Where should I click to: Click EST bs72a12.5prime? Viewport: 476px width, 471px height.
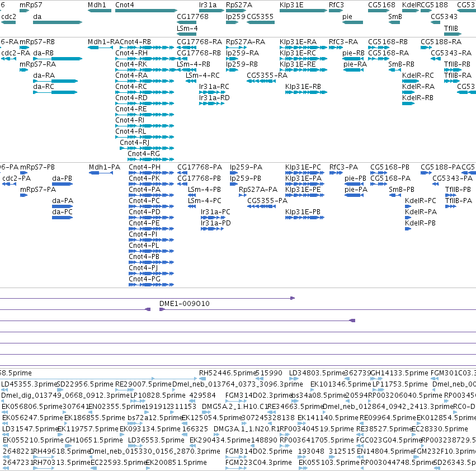pos(155,418)
